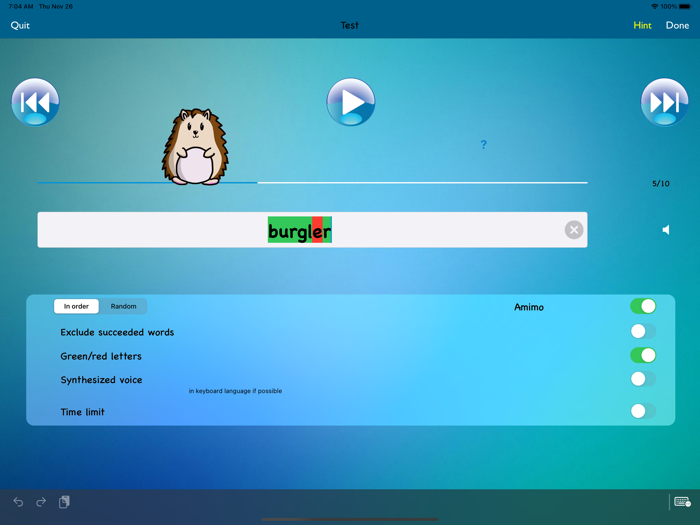Tap the paste clipboard icon
This screenshot has width=700, height=525.
tap(64, 502)
